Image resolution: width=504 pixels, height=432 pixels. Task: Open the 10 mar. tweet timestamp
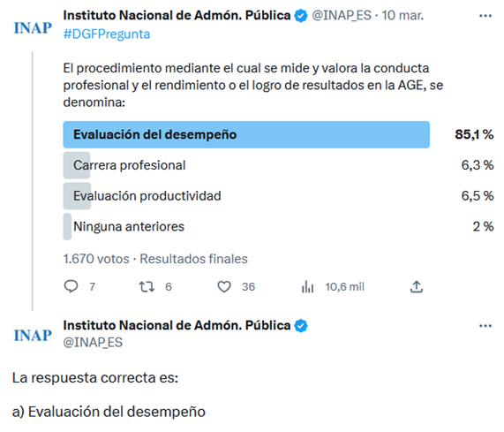pyautogui.click(x=402, y=15)
